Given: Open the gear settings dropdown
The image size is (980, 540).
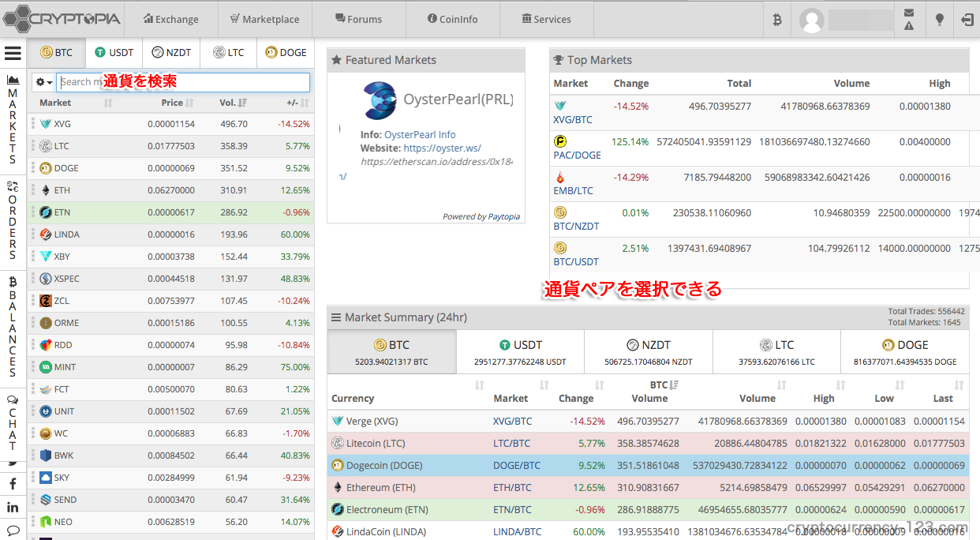Looking at the screenshot, I should point(44,82).
